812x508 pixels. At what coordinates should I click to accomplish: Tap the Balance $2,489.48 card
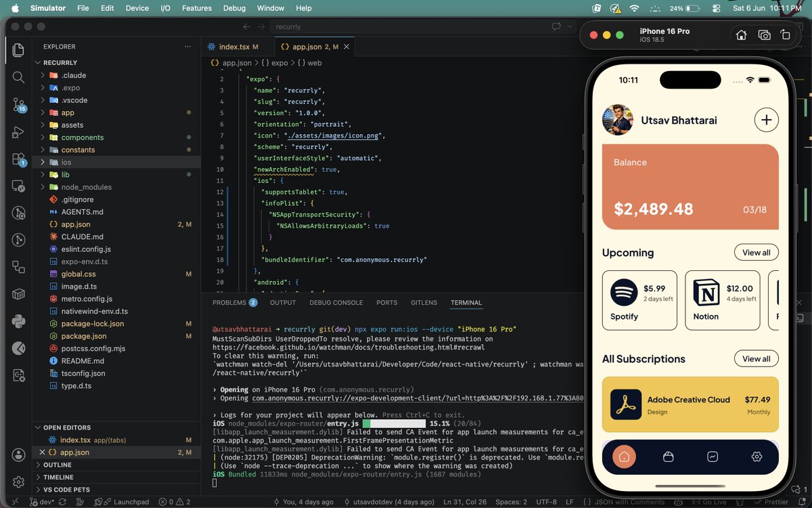tap(690, 187)
